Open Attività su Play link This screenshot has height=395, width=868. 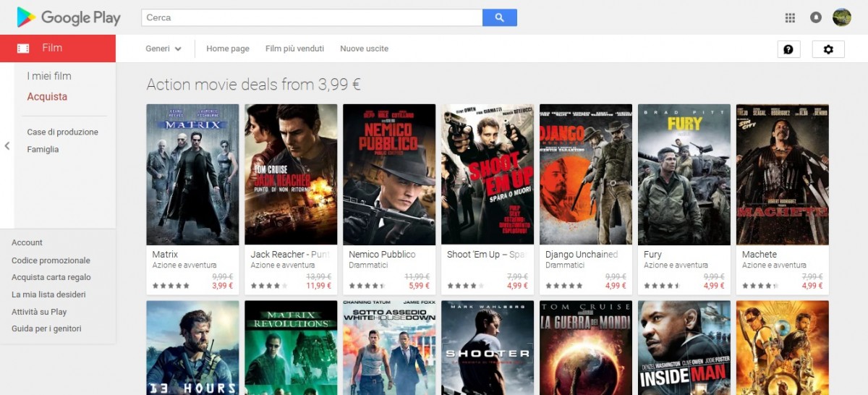39,312
